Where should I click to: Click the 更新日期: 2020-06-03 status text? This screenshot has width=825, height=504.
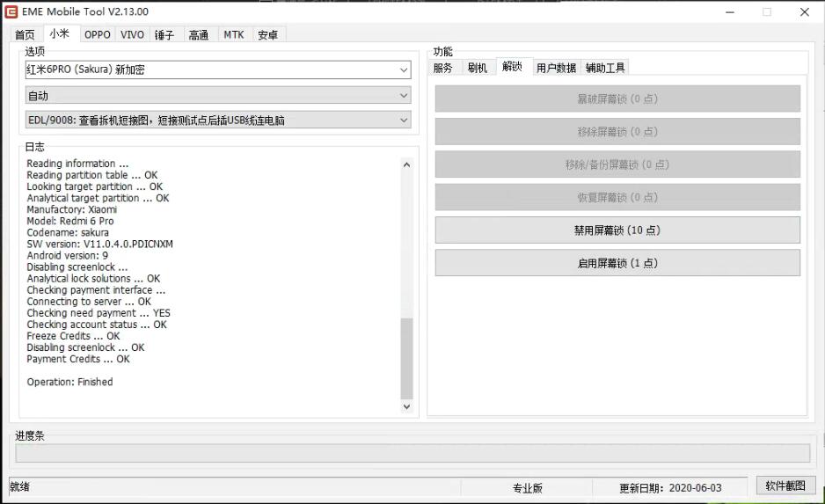tap(670, 487)
